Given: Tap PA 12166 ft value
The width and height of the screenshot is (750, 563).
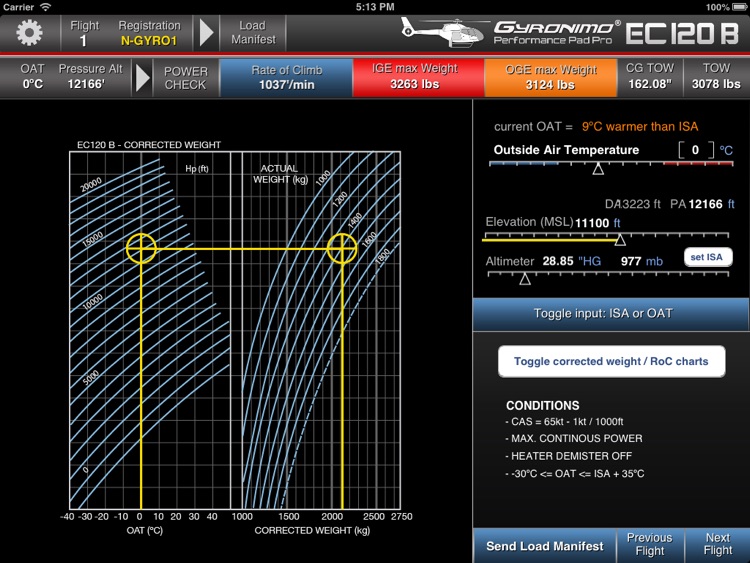Looking at the screenshot, I should pyautogui.click(x=702, y=204).
